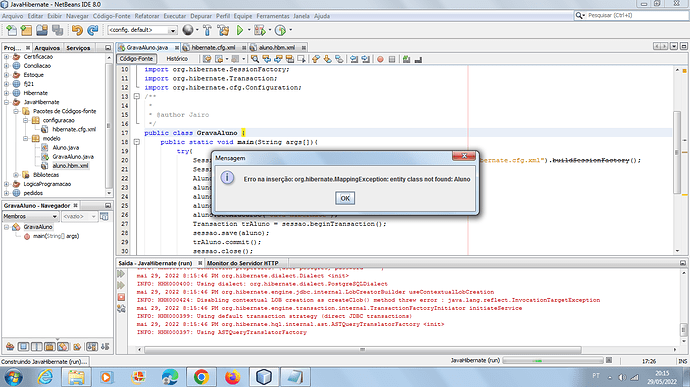This screenshot has height=387, width=690.
Task: Switch to the hibernate.cfg.xml editor tab
Action: click(x=213, y=47)
